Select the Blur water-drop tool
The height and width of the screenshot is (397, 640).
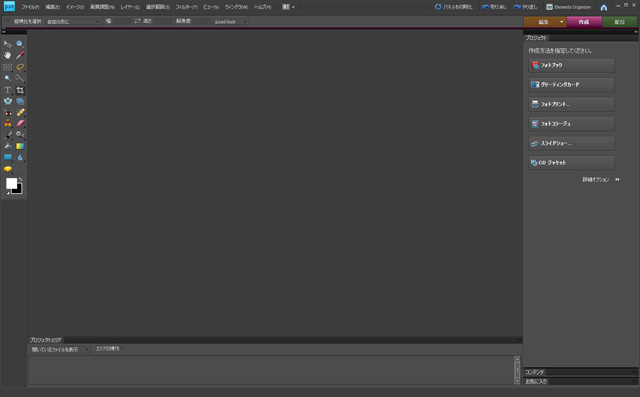(20, 157)
